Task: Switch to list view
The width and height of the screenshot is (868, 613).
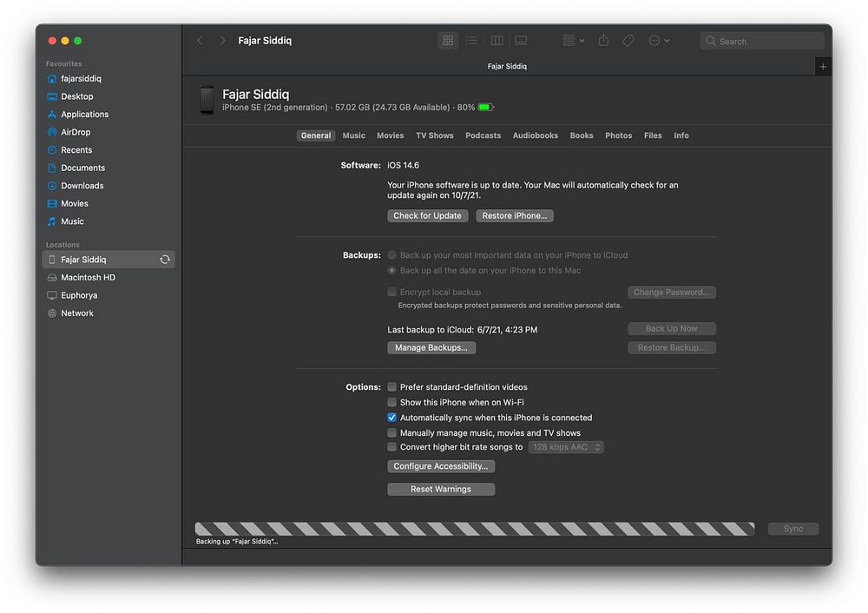Action: tap(471, 41)
